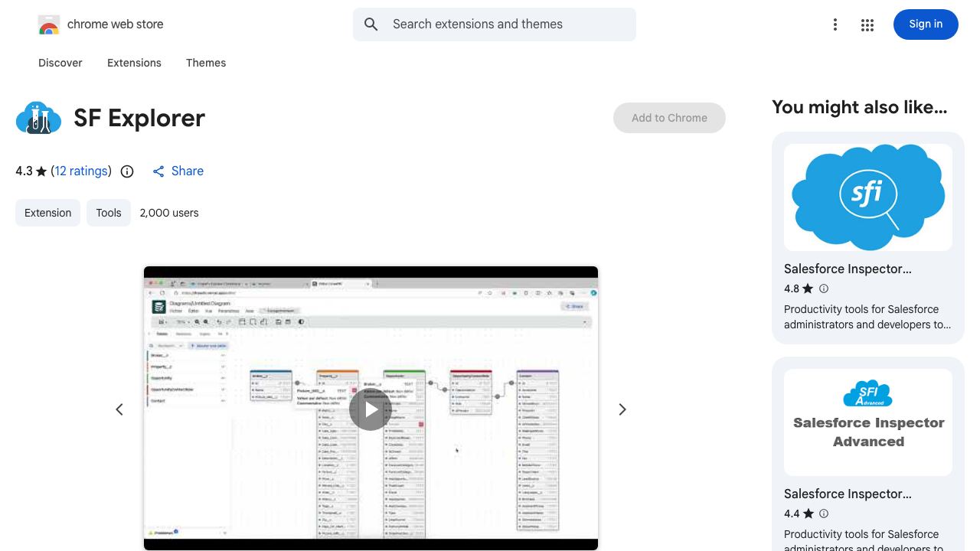The width and height of the screenshot is (980, 551).
Task: Click the search magnifier icon
Action: 371,24
